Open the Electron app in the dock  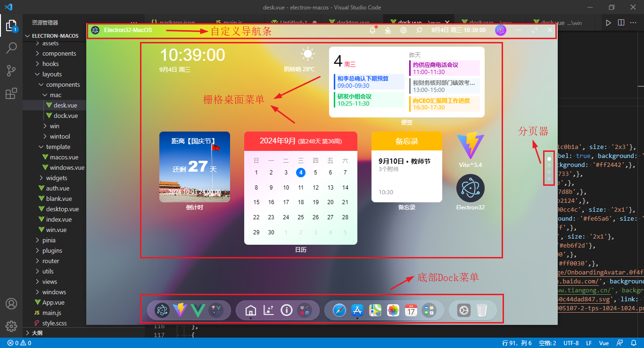pyautogui.click(x=163, y=310)
